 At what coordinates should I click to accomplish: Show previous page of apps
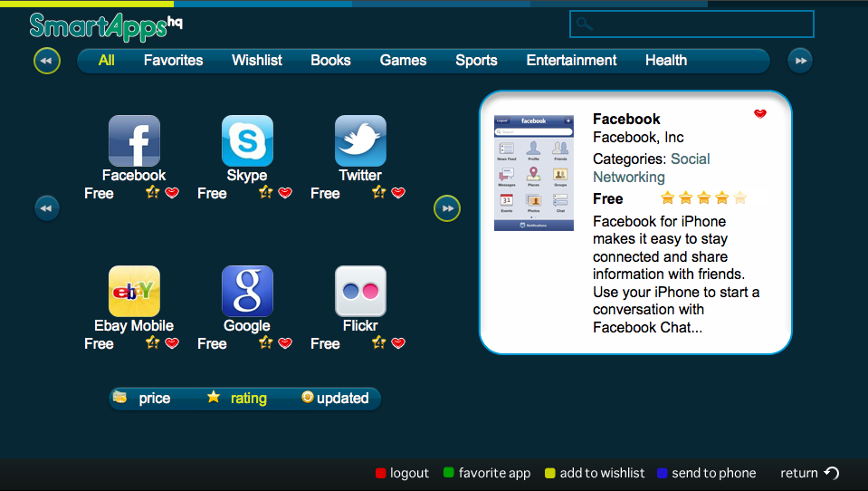pos(46,208)
